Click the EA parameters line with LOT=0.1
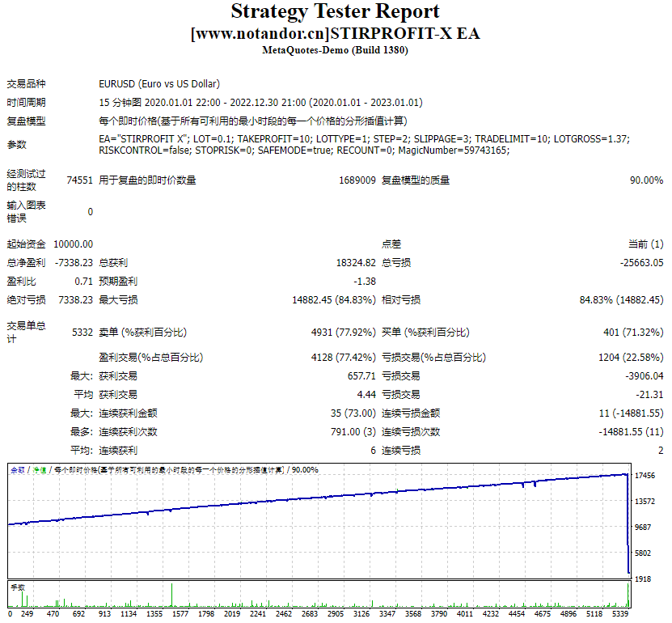 click(x=364, y=139)
